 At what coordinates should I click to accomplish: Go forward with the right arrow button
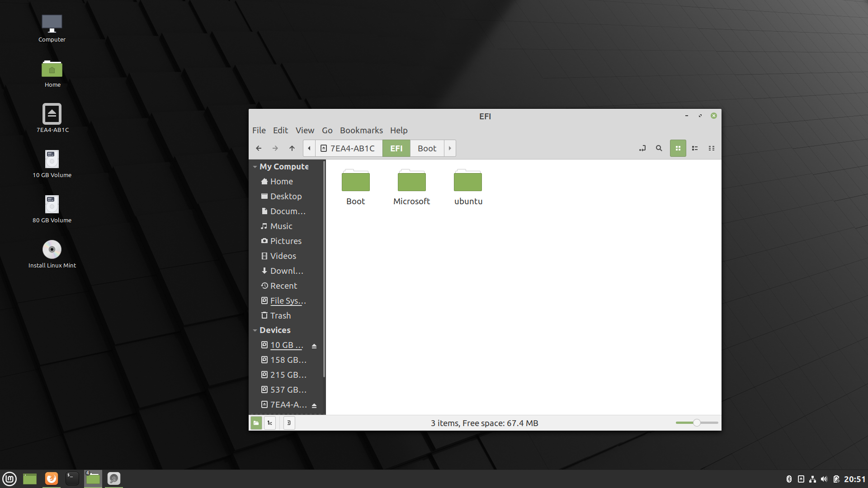(275, 148)
